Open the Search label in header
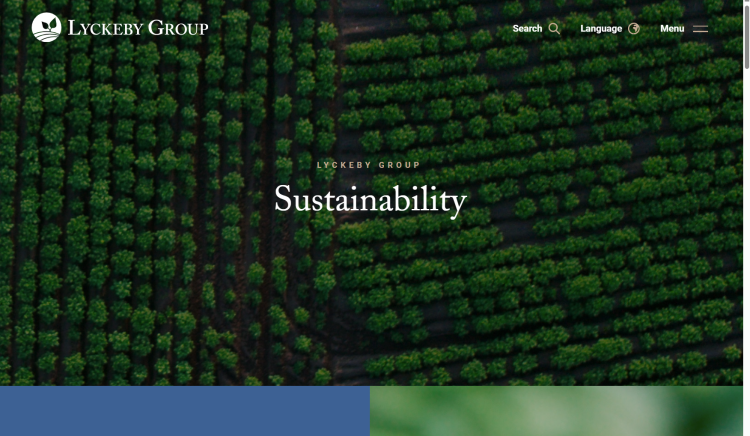750x436 pixels. (x=527, y=29)
